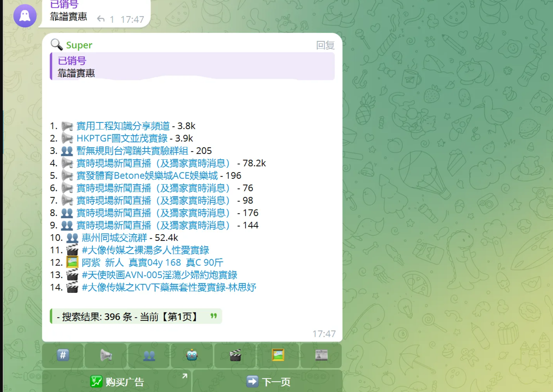
Task: Open HKPTGF圖文並茂實錄 link
Action: point(122,138)
